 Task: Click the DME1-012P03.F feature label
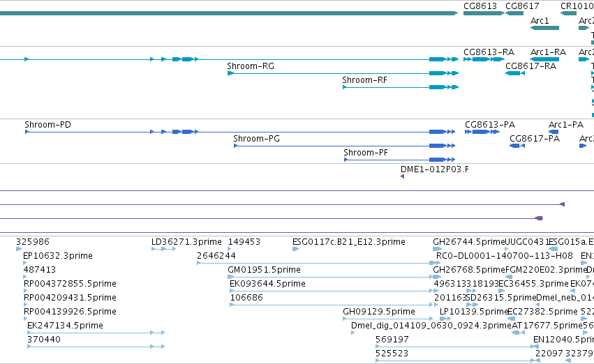[435, 169]
